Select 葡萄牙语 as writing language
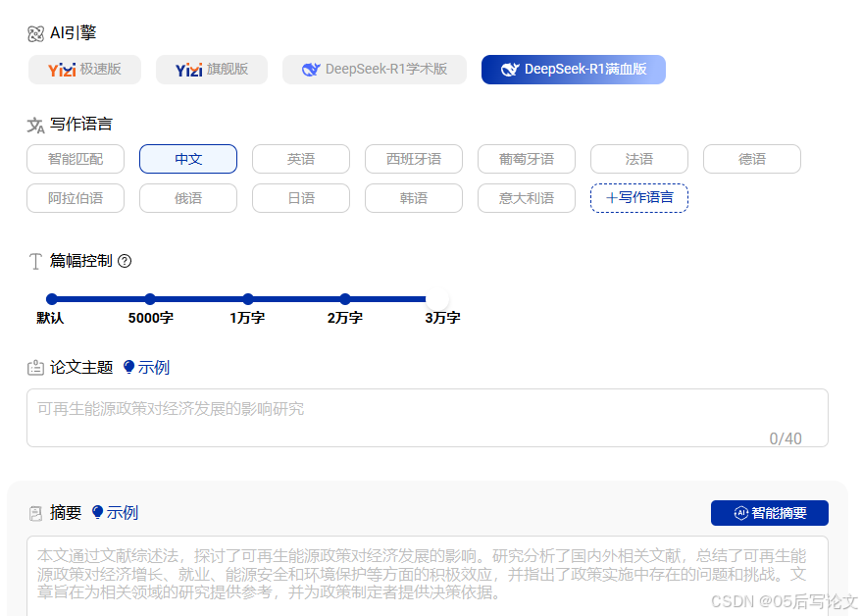The image size is (862, 616). [x=526, y=159]
